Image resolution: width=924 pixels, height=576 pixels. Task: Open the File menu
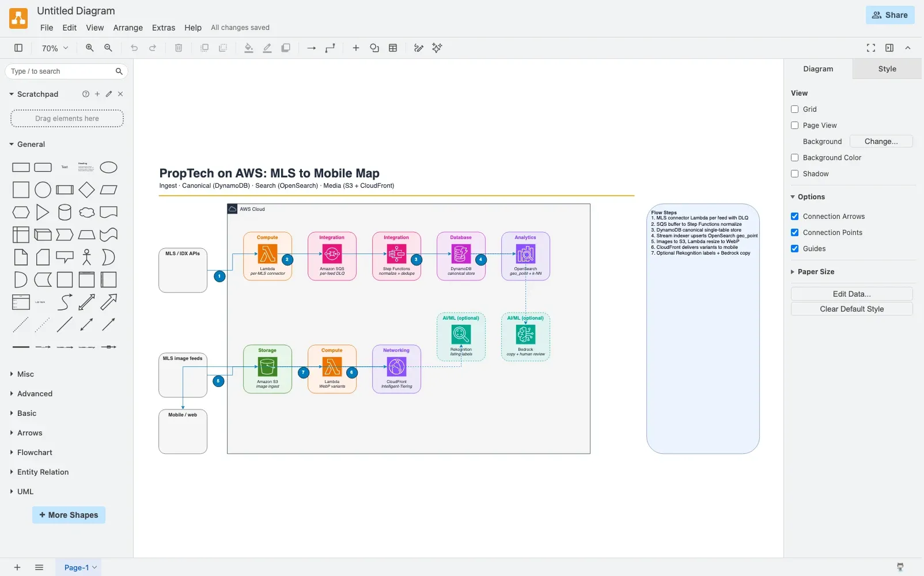[x=47, y=28]
